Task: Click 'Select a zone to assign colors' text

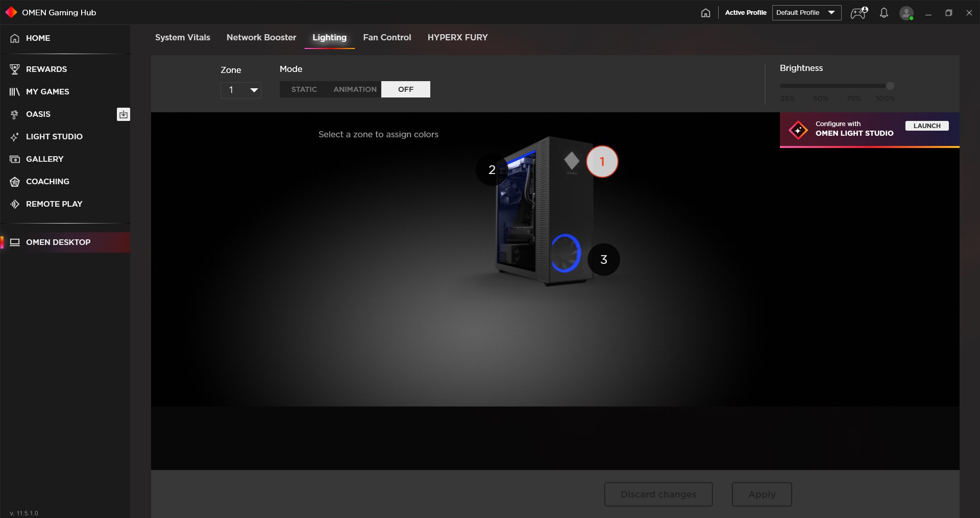Action: (x=378, y=135)
